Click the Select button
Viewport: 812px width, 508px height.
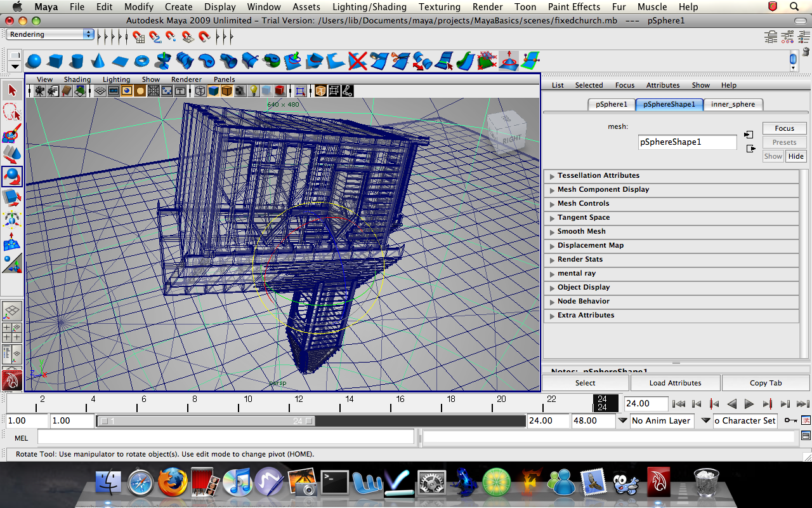585,383
